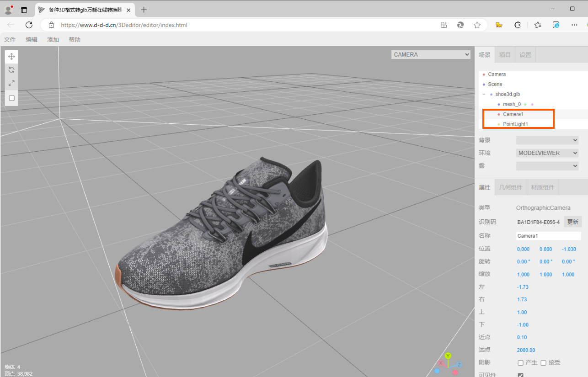Screen dimensions: 588x377
Task: Select PointLight1 in the scene tree
Action: point(515,124)
